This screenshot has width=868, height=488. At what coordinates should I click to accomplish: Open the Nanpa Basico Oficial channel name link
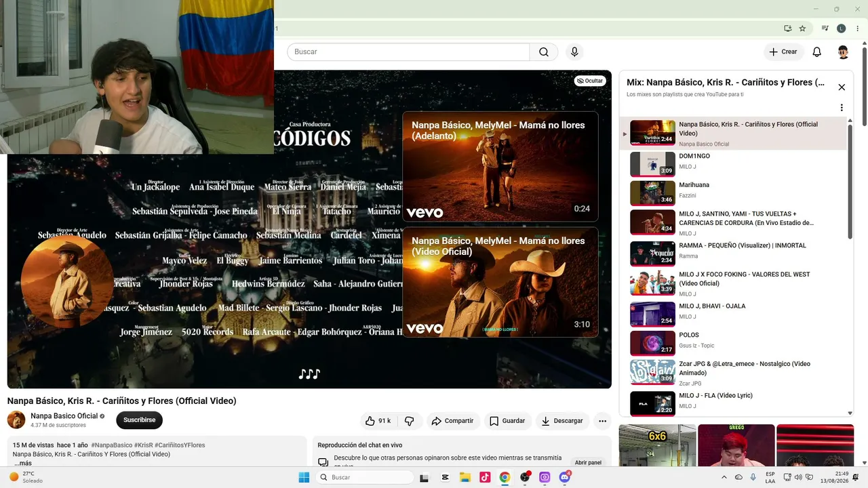click(64, 416)
